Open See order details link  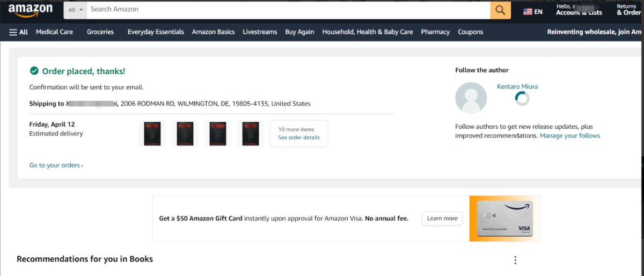pos(299,137)
